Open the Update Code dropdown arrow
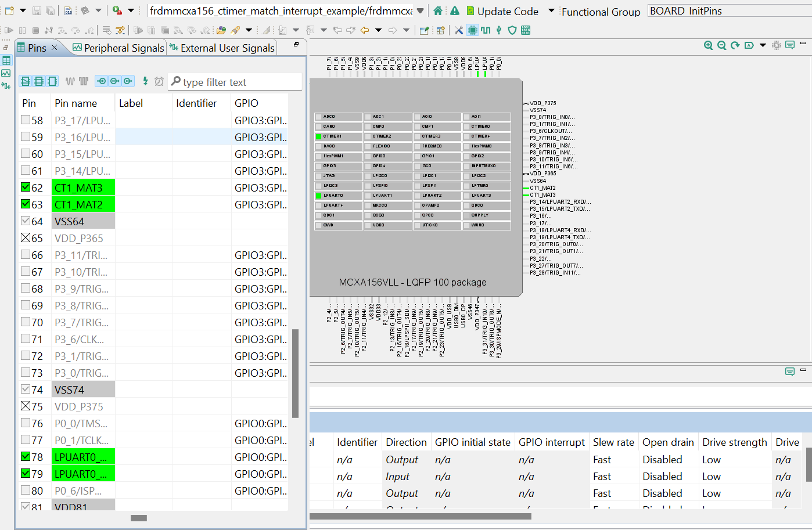This screenshot has width=812, height=530. pos(550,11)
